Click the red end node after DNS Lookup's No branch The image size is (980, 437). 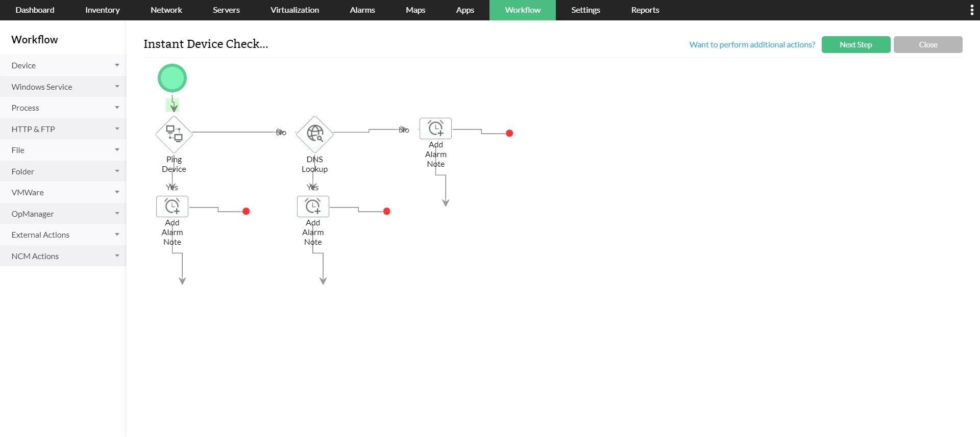point(509,133)
